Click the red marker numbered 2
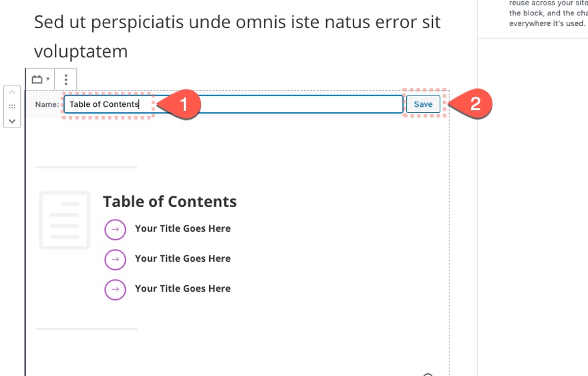The height and width of the screenshot is (376, 588). [x=470, y=104]
